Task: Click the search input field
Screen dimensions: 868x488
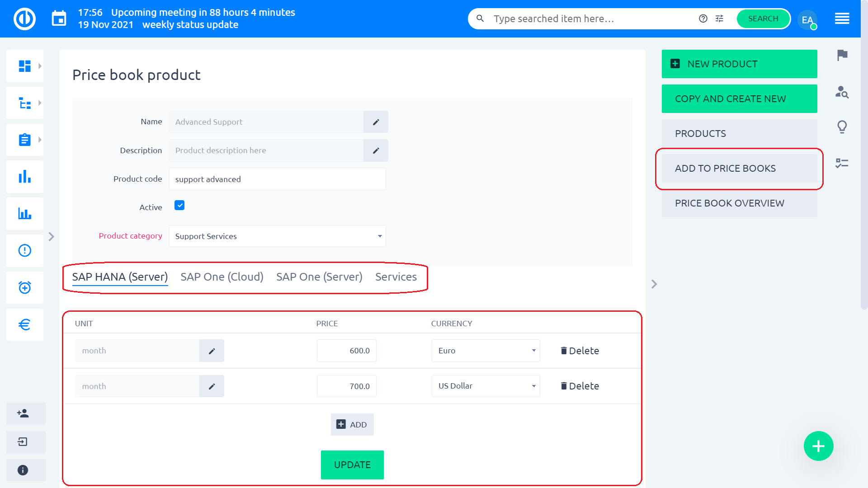Action: pyautogui.click(x=592, y=19)
